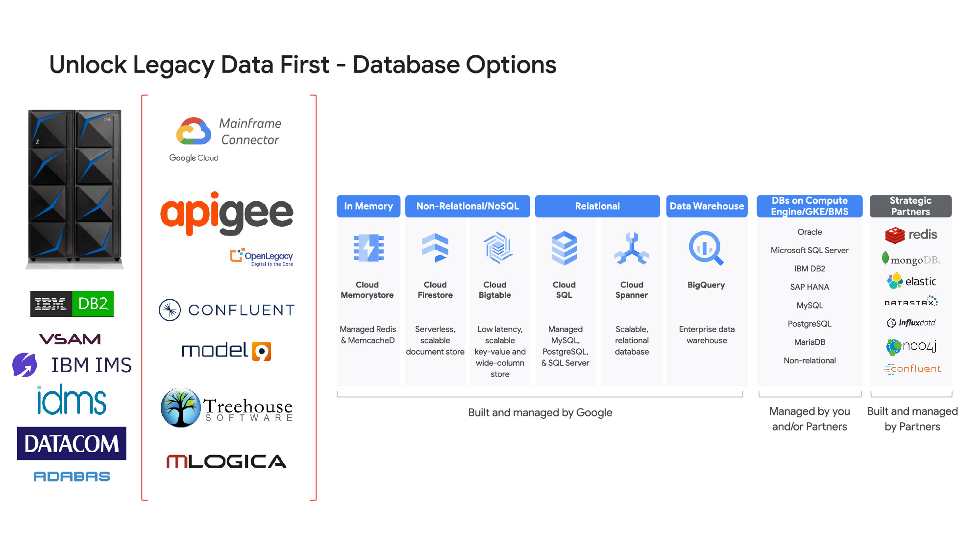Select the IBM DB2 legacy system logo

[x=72, y=304]
